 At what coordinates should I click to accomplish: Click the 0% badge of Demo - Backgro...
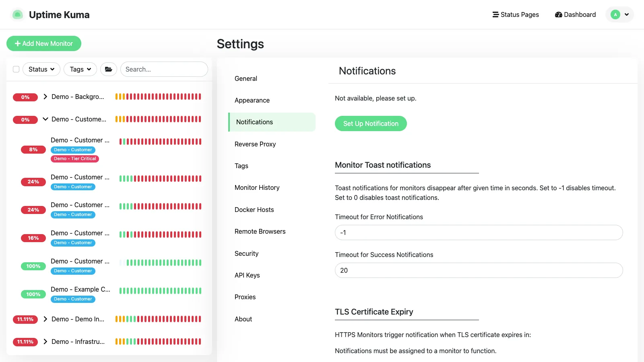pyautogui.click(x=25, y=97)
